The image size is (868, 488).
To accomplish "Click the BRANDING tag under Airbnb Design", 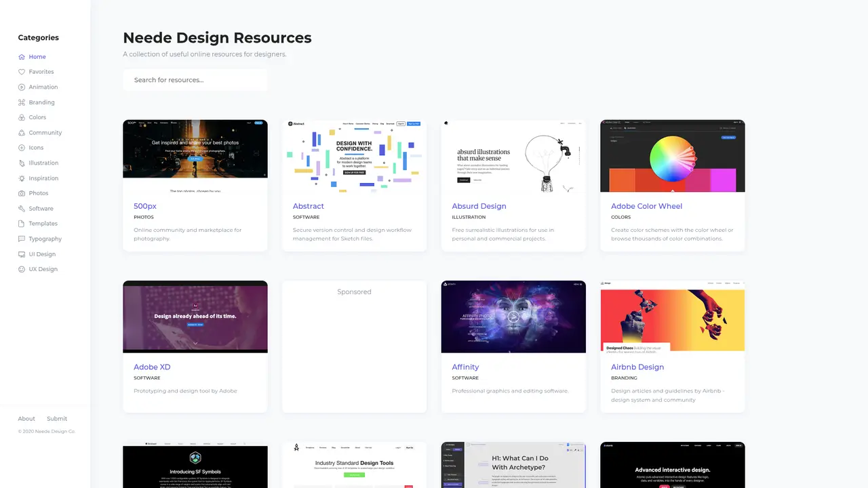I will point(624,378).
